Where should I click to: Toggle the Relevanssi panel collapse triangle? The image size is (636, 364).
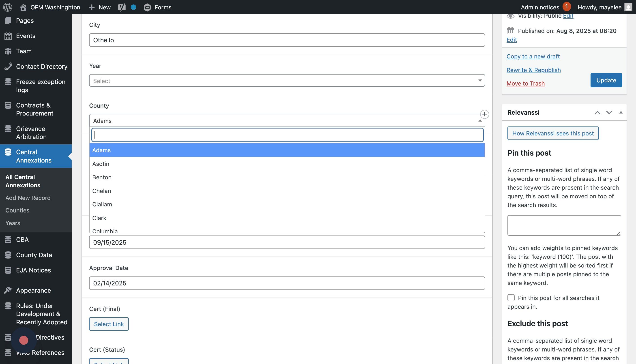pyautogui.click(x=621, y=113)
